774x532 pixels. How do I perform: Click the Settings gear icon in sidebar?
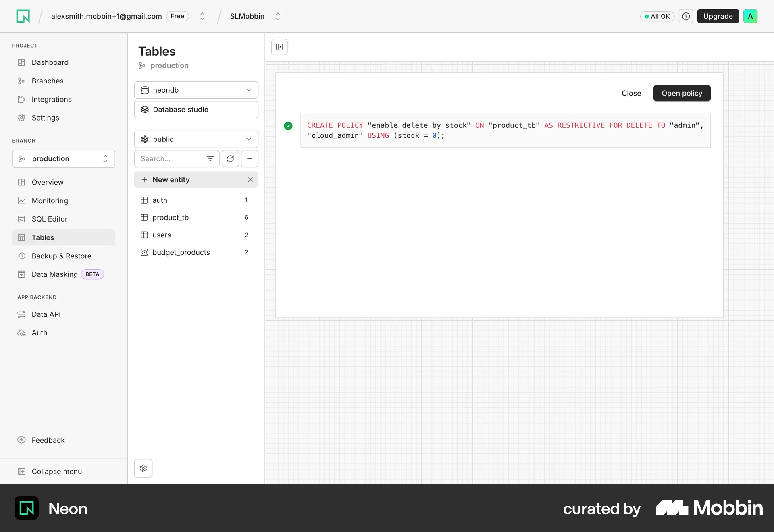point(21,118)
